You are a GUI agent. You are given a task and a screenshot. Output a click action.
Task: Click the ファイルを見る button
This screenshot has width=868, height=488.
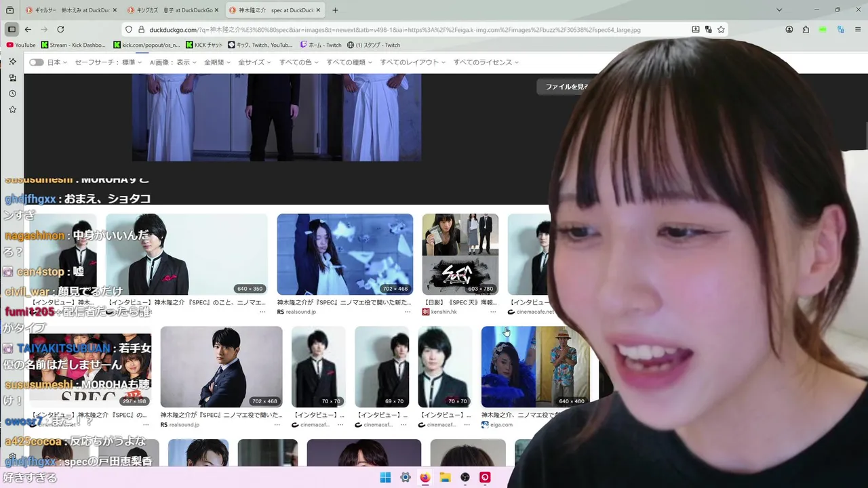[567, 87]
